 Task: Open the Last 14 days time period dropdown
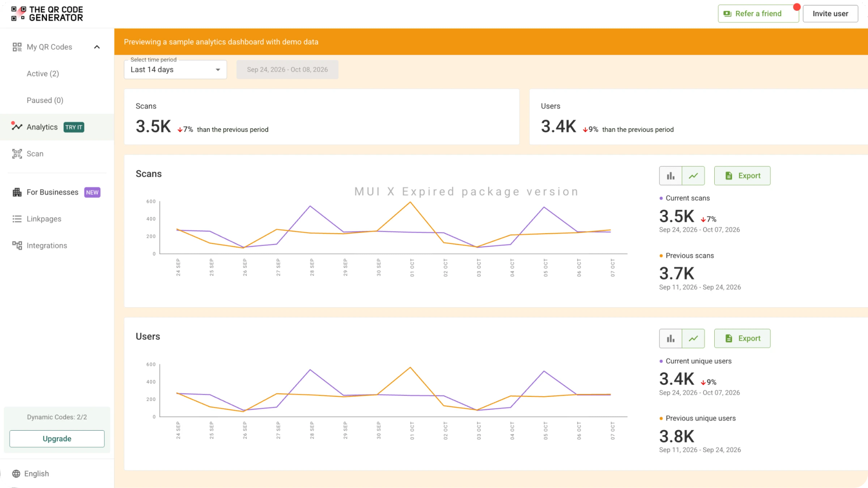pyautogui.click(x=175, y=70)
